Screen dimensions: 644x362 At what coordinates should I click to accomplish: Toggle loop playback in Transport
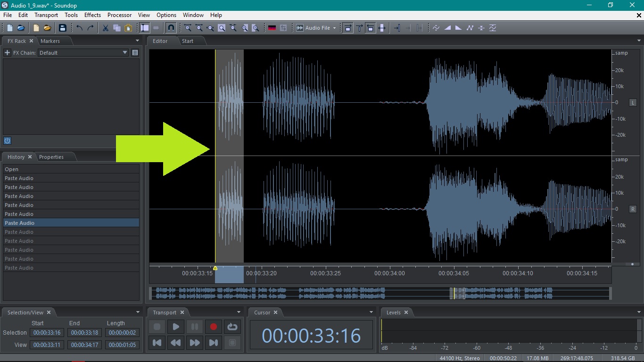[232, 327]
